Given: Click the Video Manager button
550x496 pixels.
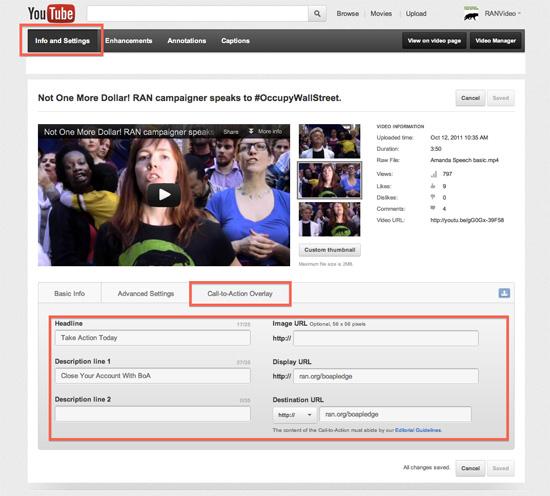Looking at the screenshot, I should coord(495,41).
